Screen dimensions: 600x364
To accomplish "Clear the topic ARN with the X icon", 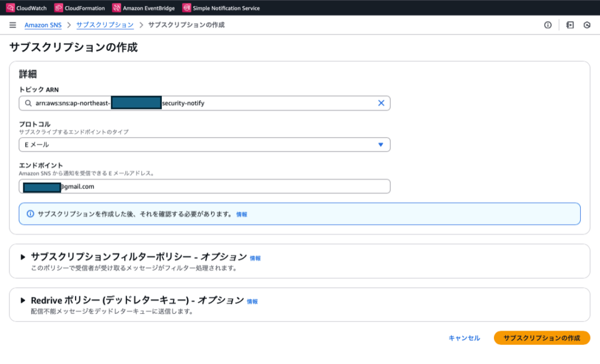I will pos(382,103).
